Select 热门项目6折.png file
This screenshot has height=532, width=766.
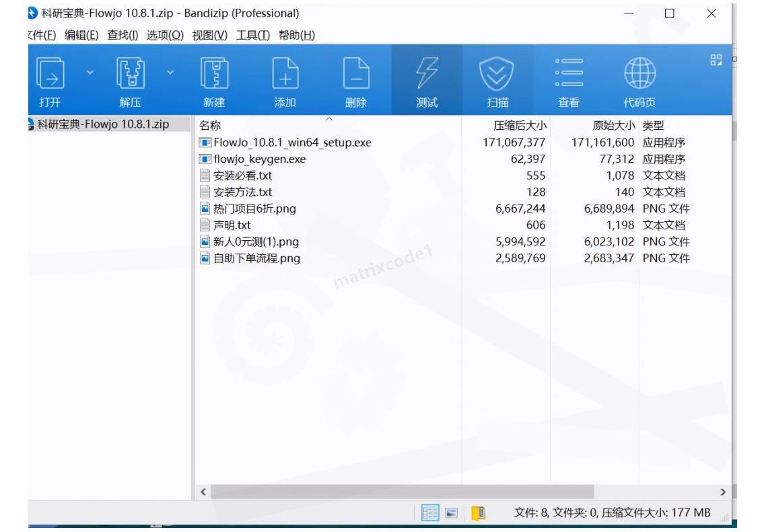(254, 209)
